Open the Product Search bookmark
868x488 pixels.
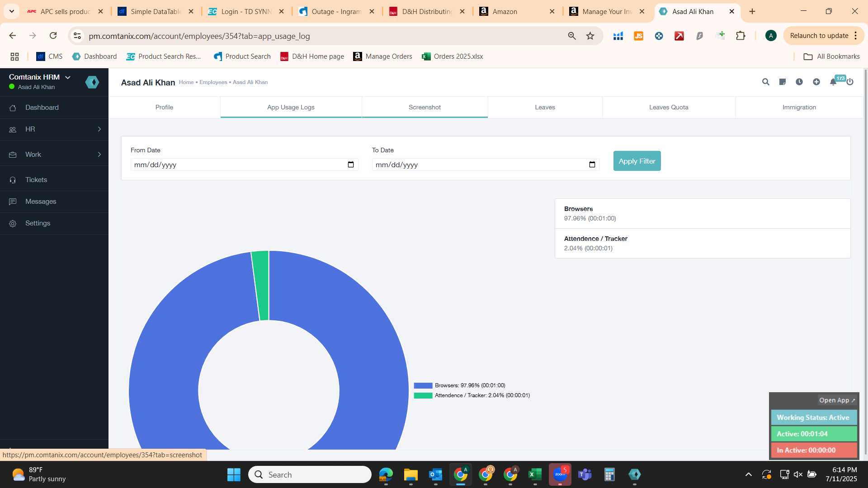click(x=242, y=56)
